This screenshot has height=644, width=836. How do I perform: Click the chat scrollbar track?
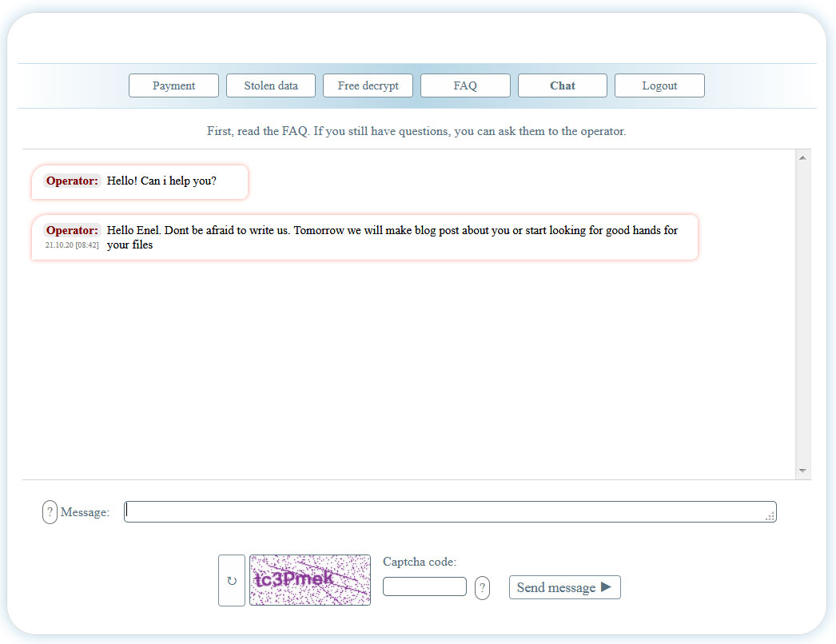coord(803,320)
